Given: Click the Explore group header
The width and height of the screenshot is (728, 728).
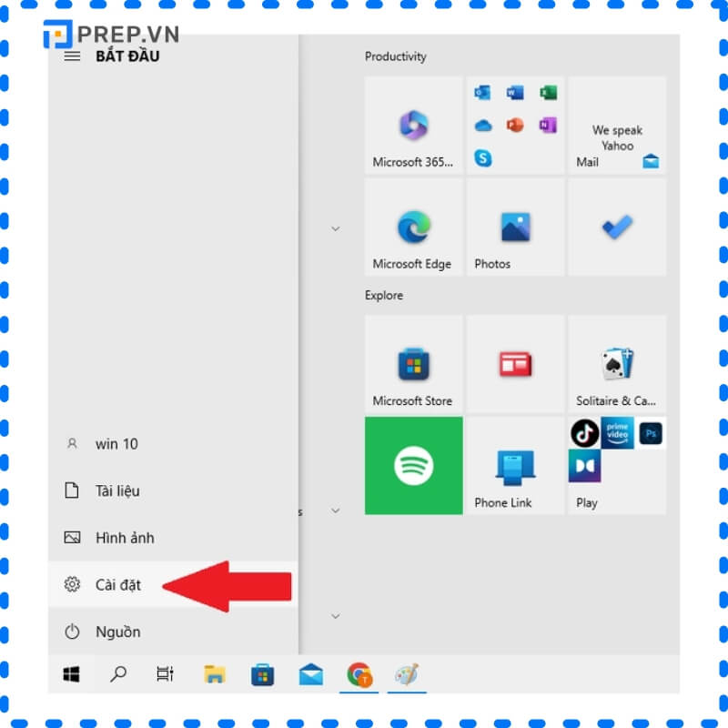Looking at the screenshot, I should click(x=383, y=295).
